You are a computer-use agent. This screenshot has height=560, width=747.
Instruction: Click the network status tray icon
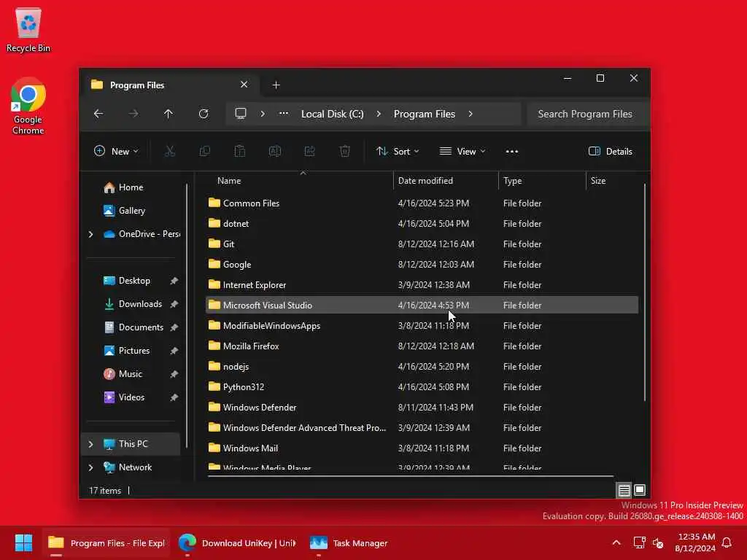click(x=639, y=542)
